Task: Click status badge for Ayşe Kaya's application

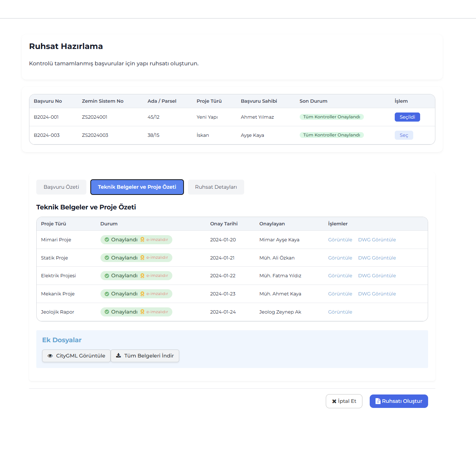Action: [x=332, y=135]
